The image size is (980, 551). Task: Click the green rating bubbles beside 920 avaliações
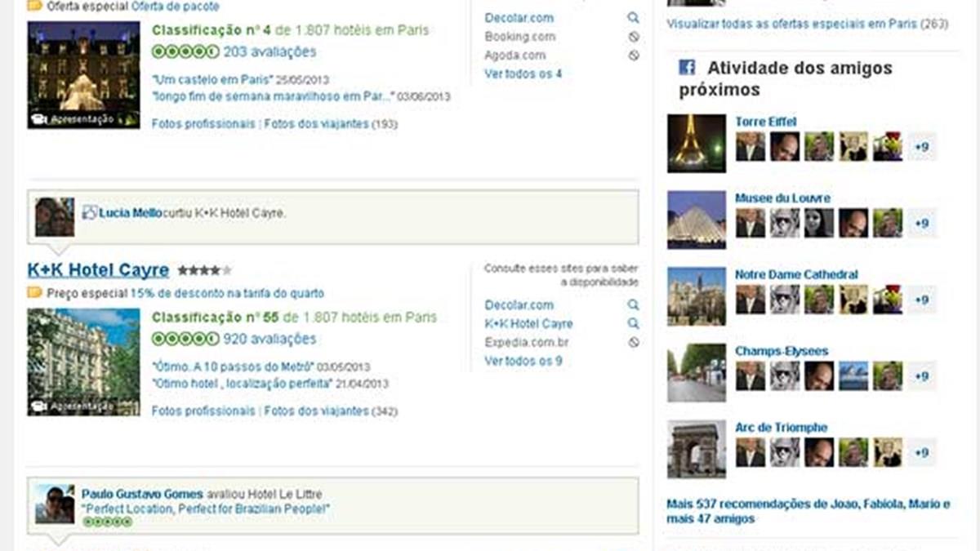click(185, 339)
